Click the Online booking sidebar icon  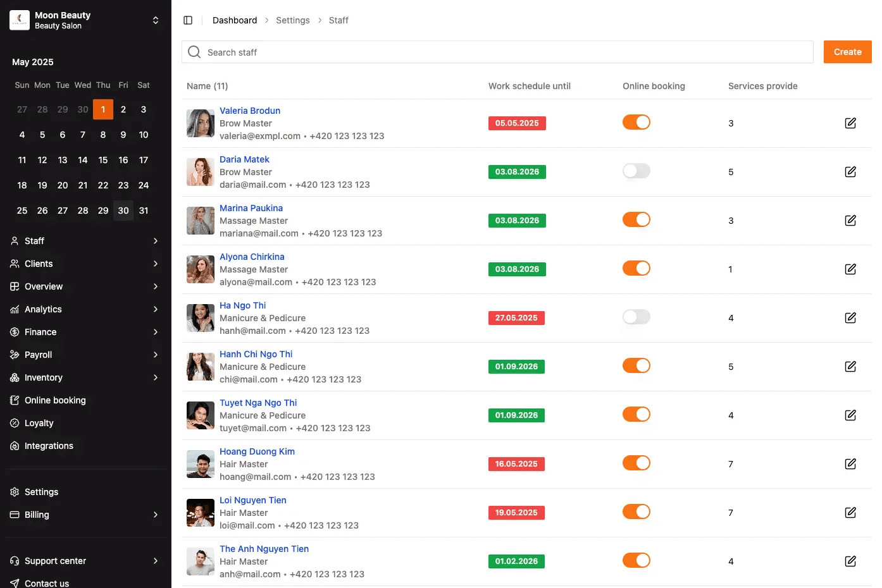coord(15,400)
